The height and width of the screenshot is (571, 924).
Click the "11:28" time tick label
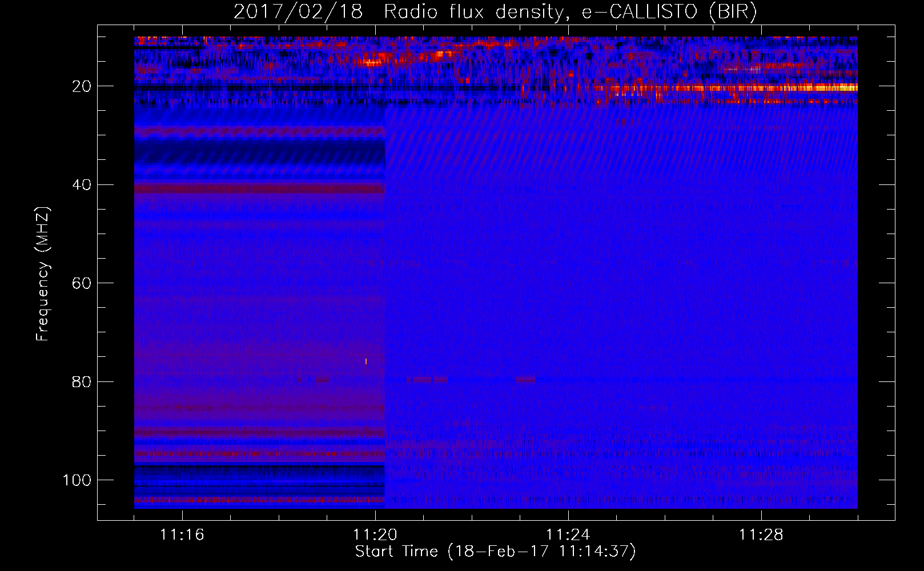pyautogui.click(x=761, y=535)
